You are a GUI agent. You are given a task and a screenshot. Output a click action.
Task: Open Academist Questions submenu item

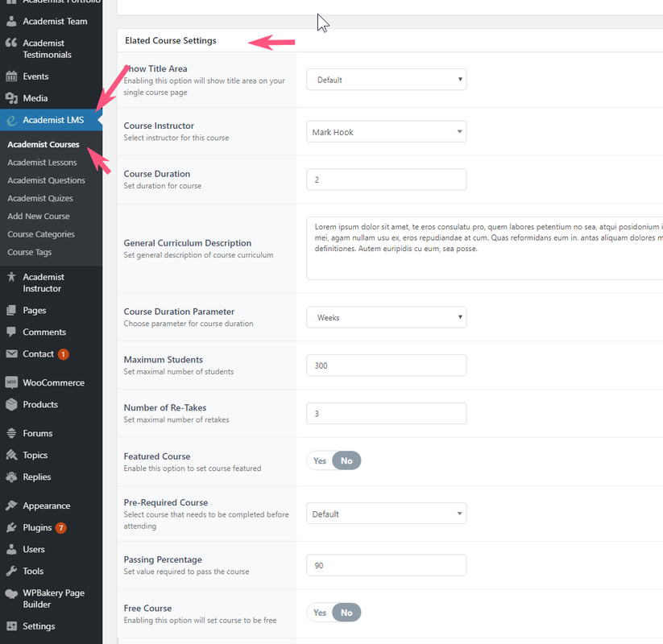(x=46, y=180)
